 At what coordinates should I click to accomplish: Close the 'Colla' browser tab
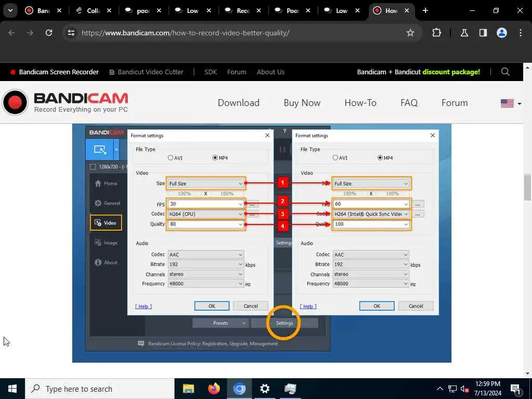click(x=109, y=10)
